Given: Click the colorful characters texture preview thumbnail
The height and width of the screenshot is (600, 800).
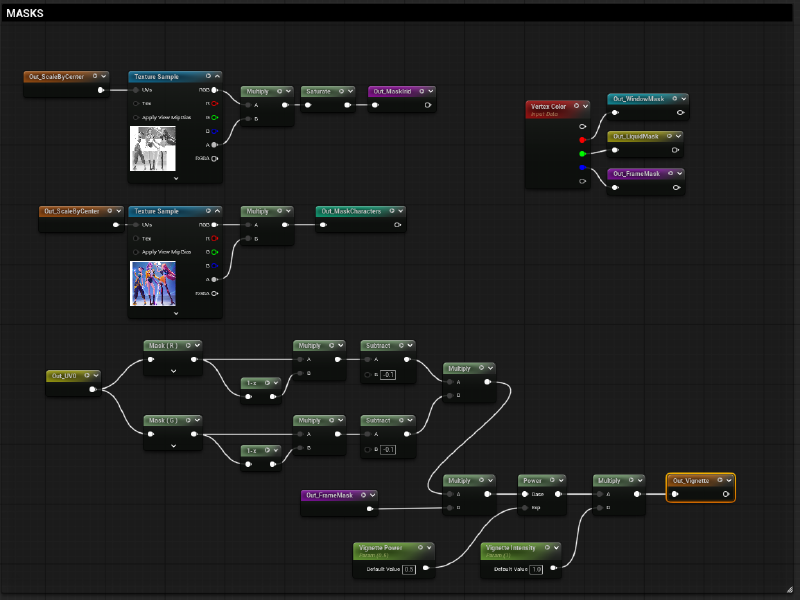Looking at the screenshot, I should (x=153, y=283).
